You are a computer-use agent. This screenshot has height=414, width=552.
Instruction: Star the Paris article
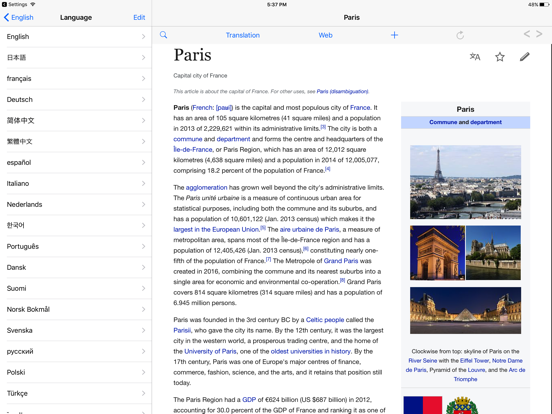[x=500, y=57]
